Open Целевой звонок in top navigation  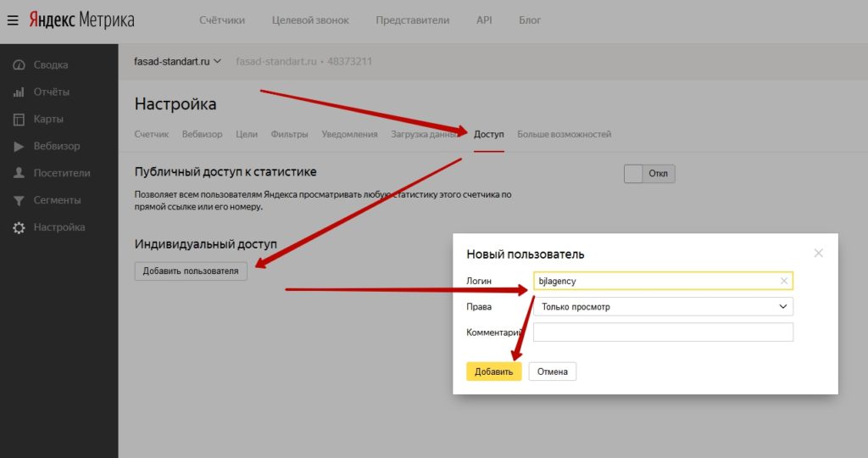coord(310,20)
